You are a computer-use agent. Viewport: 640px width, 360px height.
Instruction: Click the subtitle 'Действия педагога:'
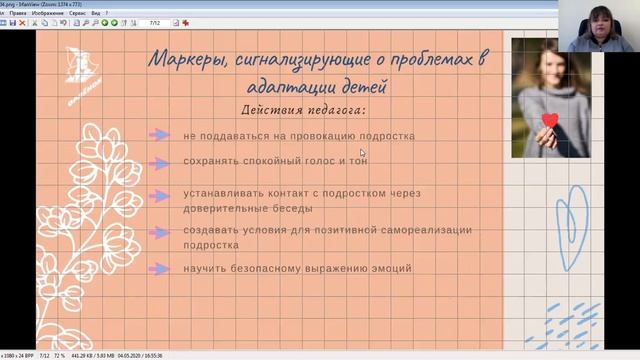303,110
